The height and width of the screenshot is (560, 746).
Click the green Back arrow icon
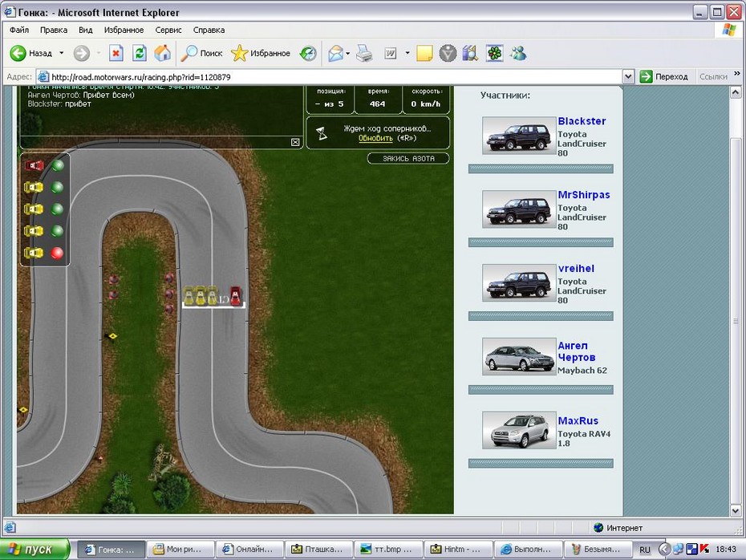click(x=18, y=53)
